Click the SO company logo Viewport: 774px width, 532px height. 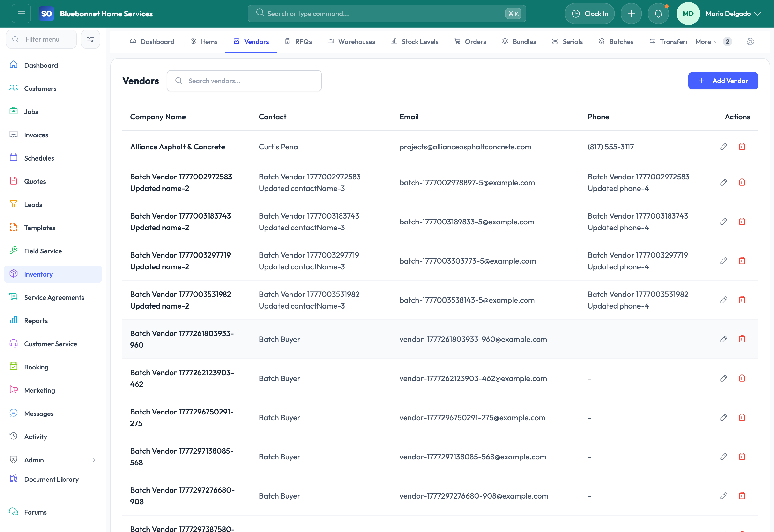[46, 14]
